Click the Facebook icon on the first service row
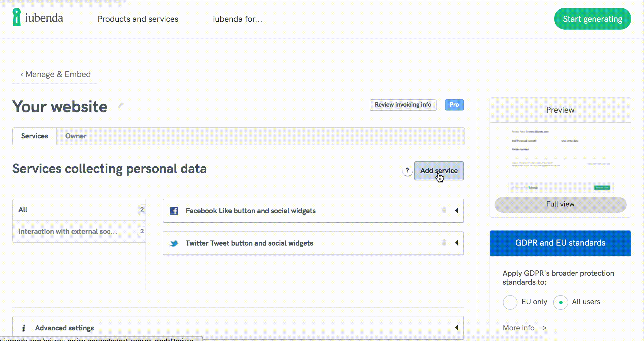The image size is (644, 341). (x=174, y=211)
